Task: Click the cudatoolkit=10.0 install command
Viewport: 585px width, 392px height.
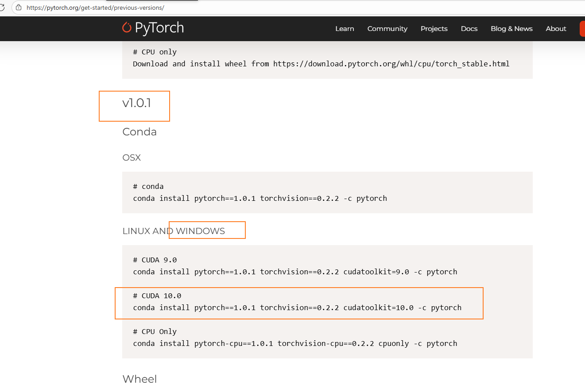Action: (x=297, y=307)
